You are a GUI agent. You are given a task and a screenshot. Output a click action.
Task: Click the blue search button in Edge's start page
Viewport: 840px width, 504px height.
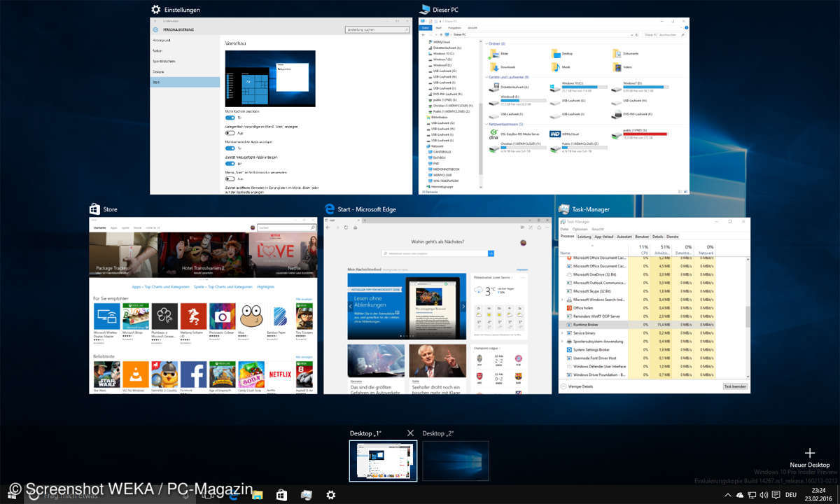491,253
